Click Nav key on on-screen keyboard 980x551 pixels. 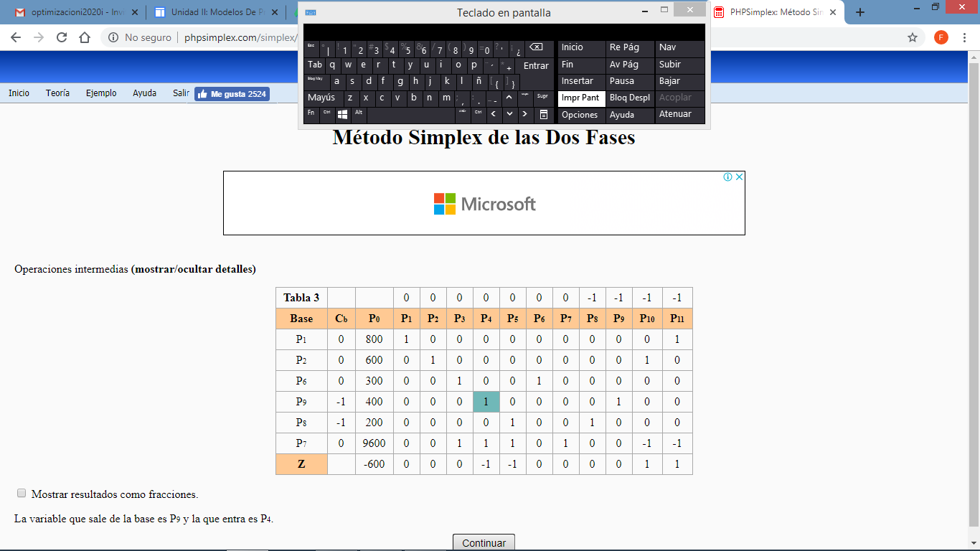tap(680, 47)
